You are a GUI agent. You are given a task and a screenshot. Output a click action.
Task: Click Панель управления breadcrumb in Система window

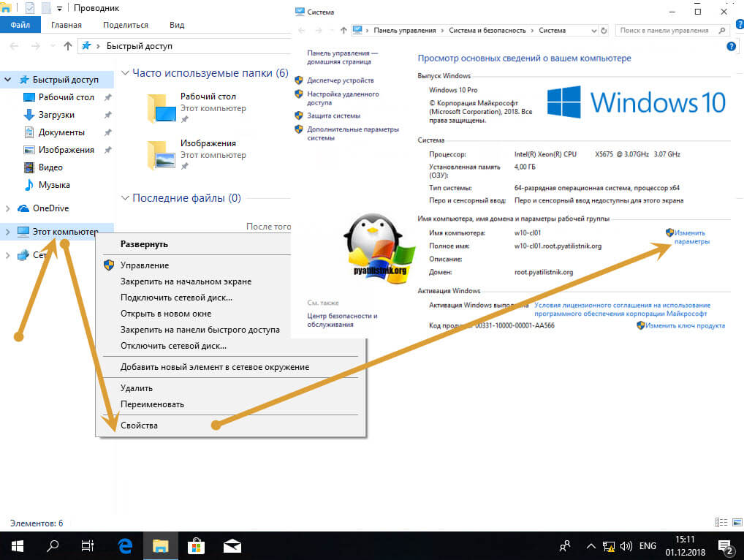pos(404,31)
